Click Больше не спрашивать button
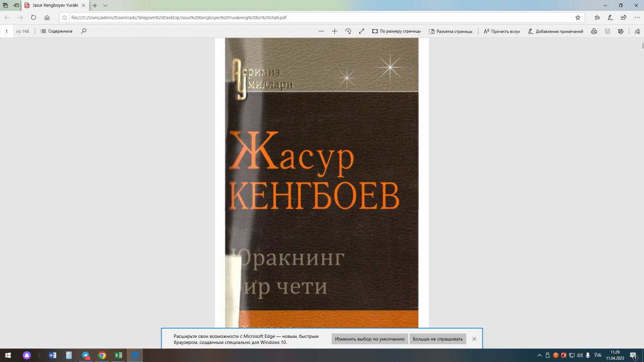The width and height of the screenshot is (644, 362). pyautogui.click(x=438, y=339)
